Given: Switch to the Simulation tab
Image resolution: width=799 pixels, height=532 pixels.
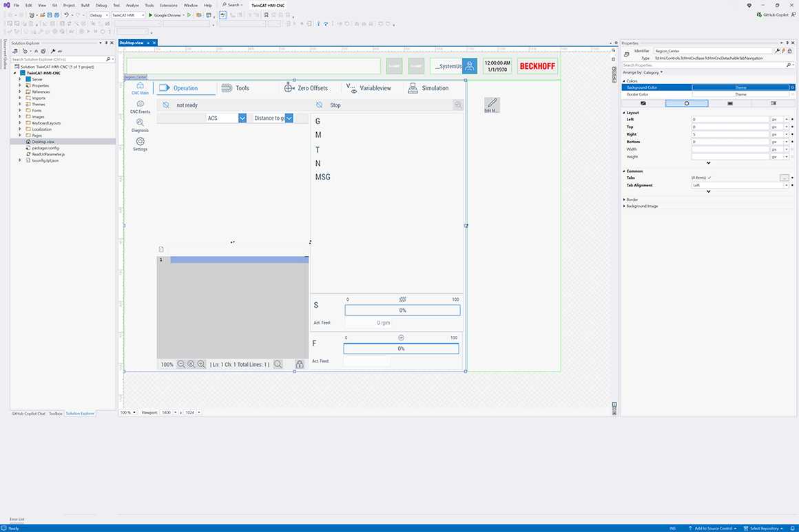Looking at the screenshot, I should pos(428,88).
